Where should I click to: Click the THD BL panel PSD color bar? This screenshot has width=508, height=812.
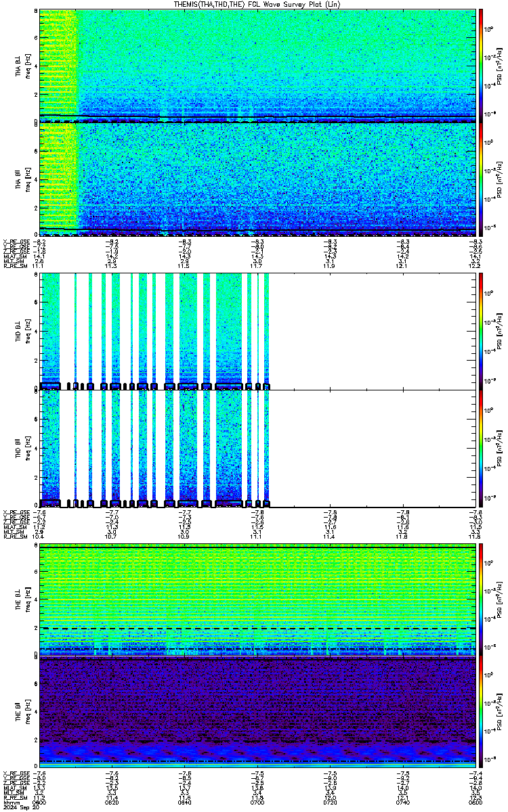pyautogui.click(x=482, y=331)
